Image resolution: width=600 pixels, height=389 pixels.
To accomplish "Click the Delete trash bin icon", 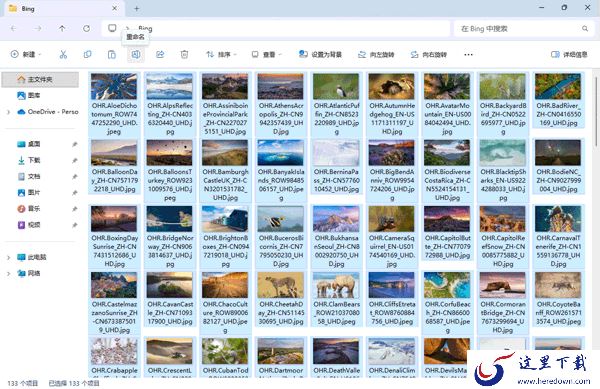I will 184,54.
